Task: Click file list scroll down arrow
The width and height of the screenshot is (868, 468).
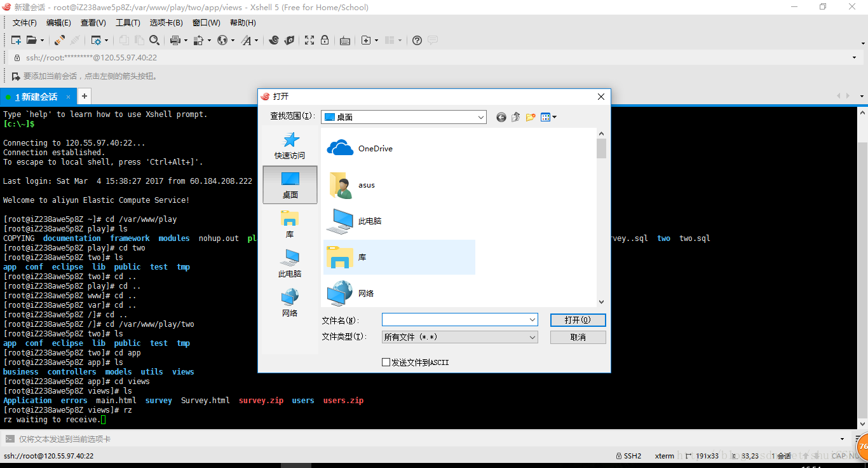Action: (601, 302)
